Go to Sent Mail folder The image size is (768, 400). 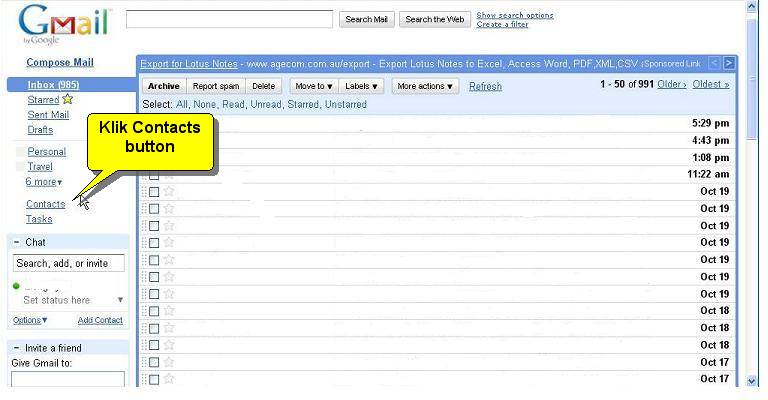[48, 115]
